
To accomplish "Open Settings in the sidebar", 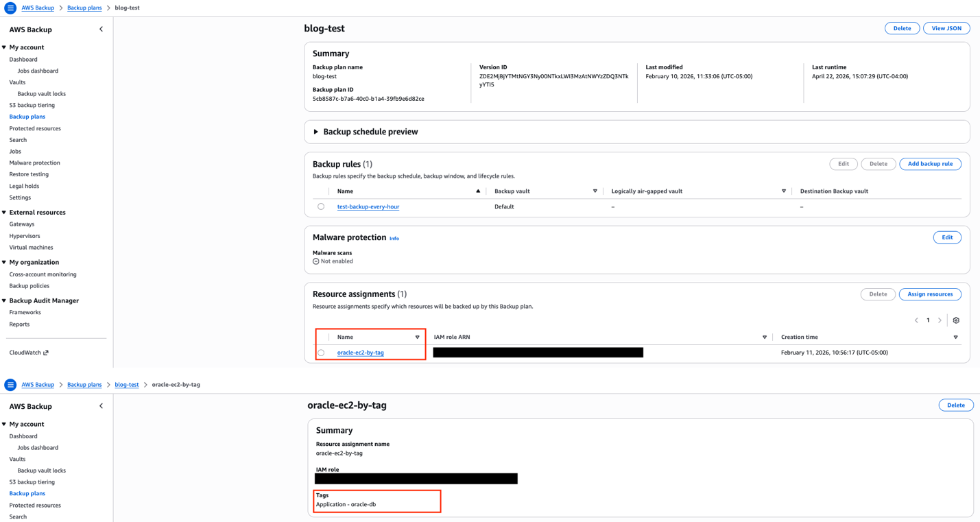I will (x=20, y=198).
